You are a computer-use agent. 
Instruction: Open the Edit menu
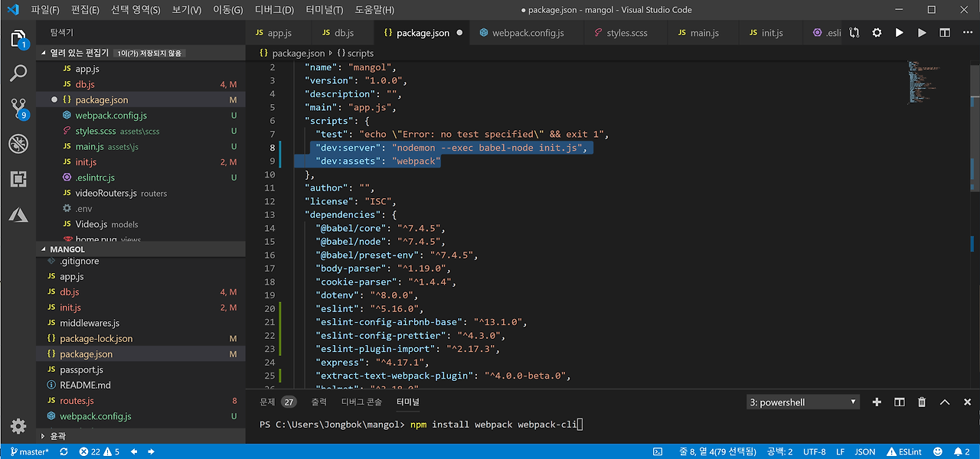point(85,10)
